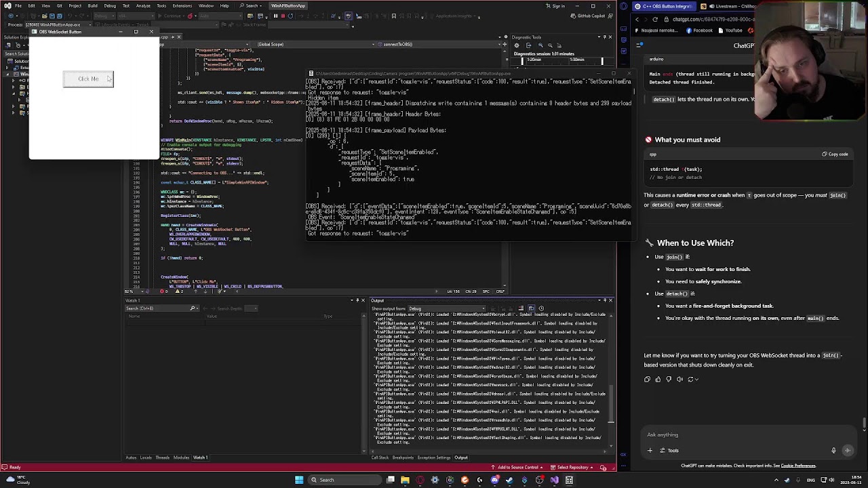
Task: Open the Debug menu in Visual Studio
Action: click(110, 5)
